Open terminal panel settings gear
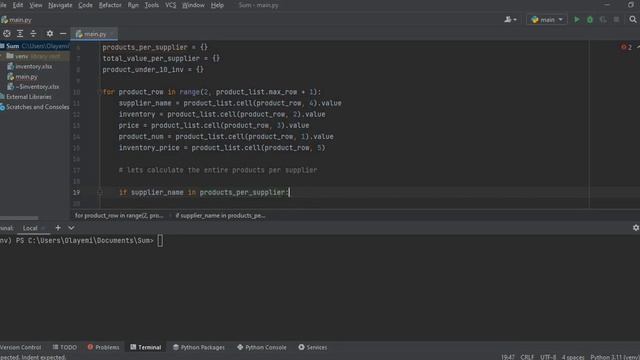This screenshot has height=360, width=640. [636, 228]
